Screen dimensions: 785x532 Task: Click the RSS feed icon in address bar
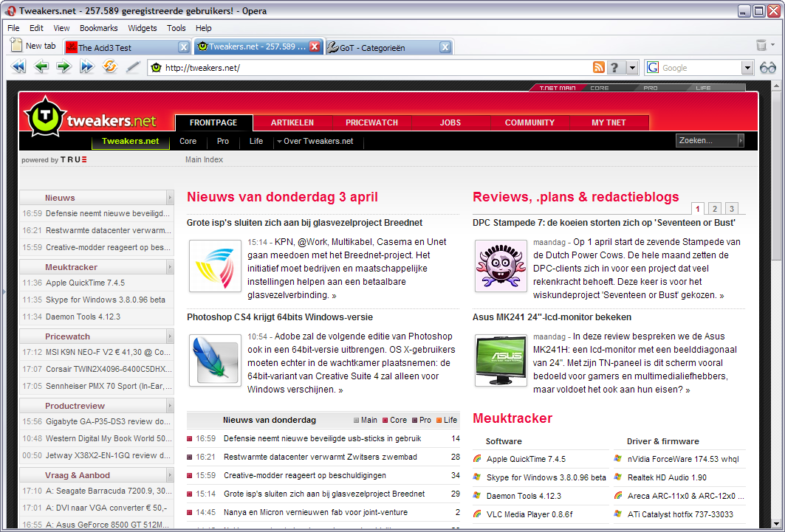click(599, 67)
